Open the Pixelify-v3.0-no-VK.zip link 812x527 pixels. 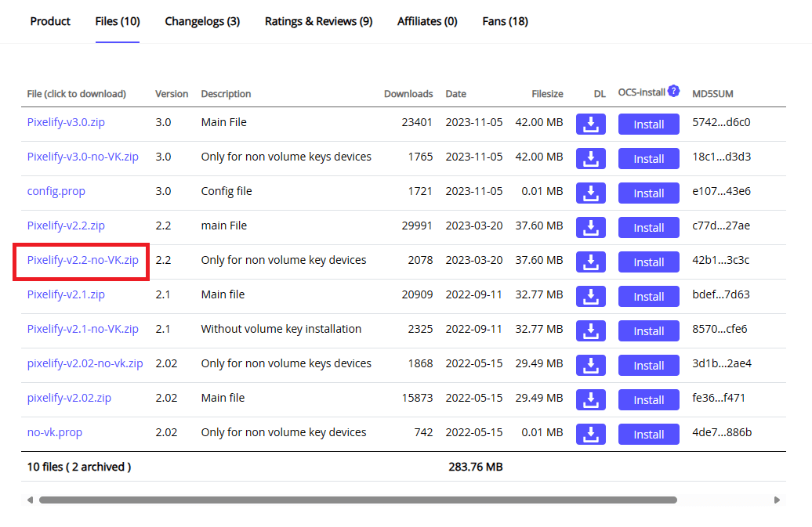(83, 157)
